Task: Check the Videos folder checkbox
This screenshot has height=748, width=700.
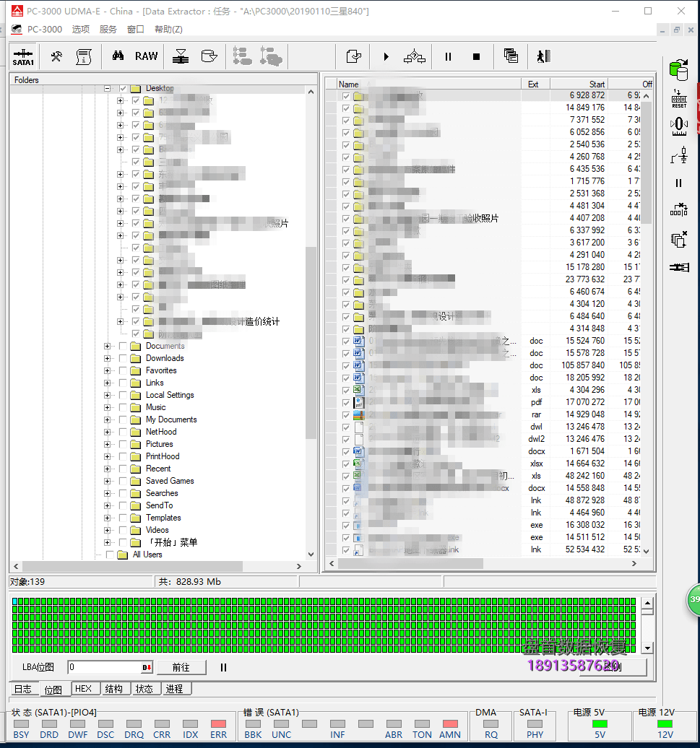Action: pos(123,530)
